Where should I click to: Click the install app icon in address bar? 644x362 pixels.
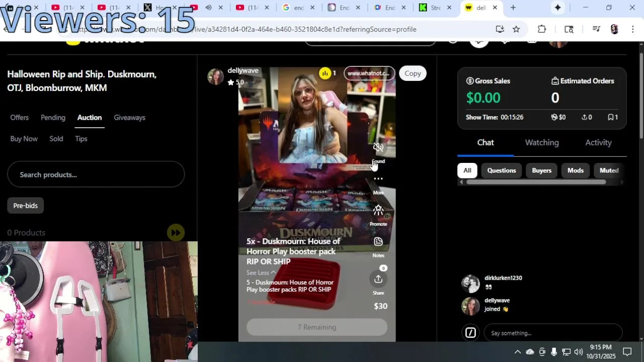(500, 29)
